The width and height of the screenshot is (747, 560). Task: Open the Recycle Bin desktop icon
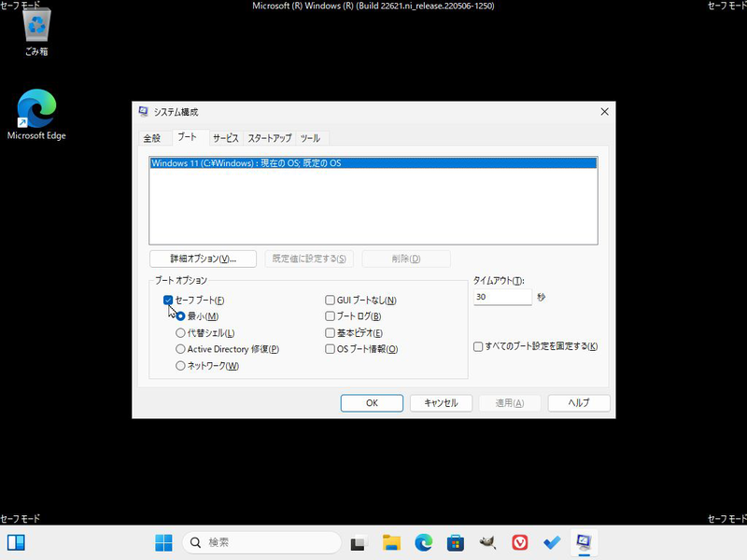(x=36, y=33)
